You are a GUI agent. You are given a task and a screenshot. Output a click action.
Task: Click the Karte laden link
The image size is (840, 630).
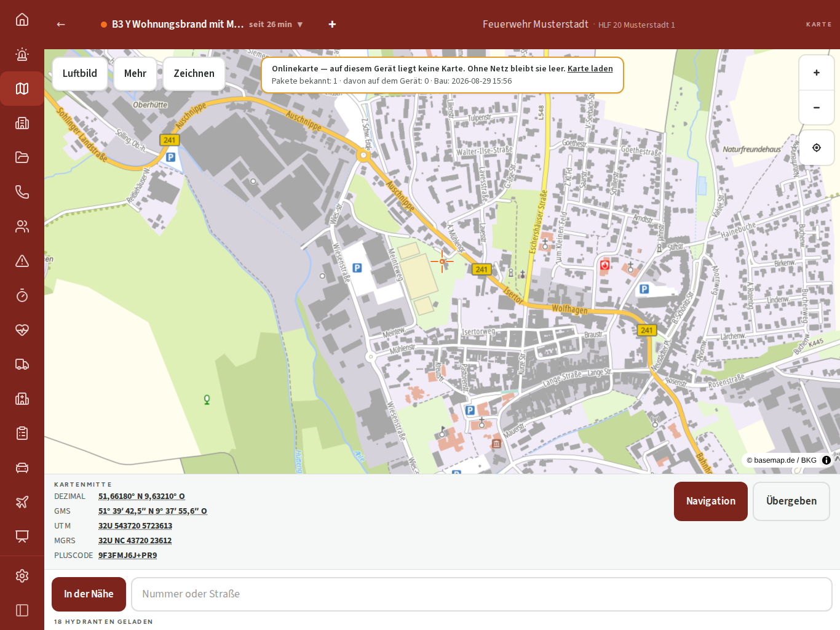[590, 68]
